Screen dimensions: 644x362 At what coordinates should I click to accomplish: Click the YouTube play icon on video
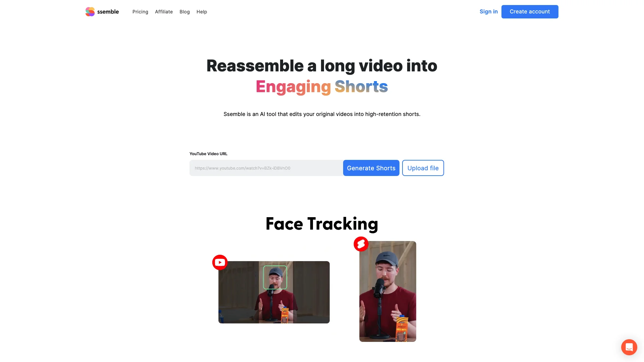[x=220, y=262]
